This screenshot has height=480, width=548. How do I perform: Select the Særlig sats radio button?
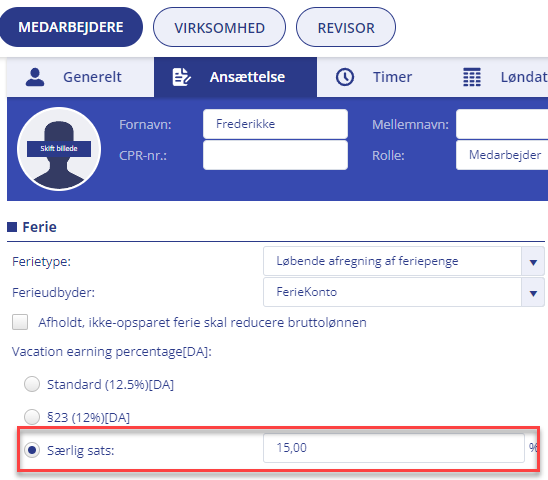click(x=32, y=450)
